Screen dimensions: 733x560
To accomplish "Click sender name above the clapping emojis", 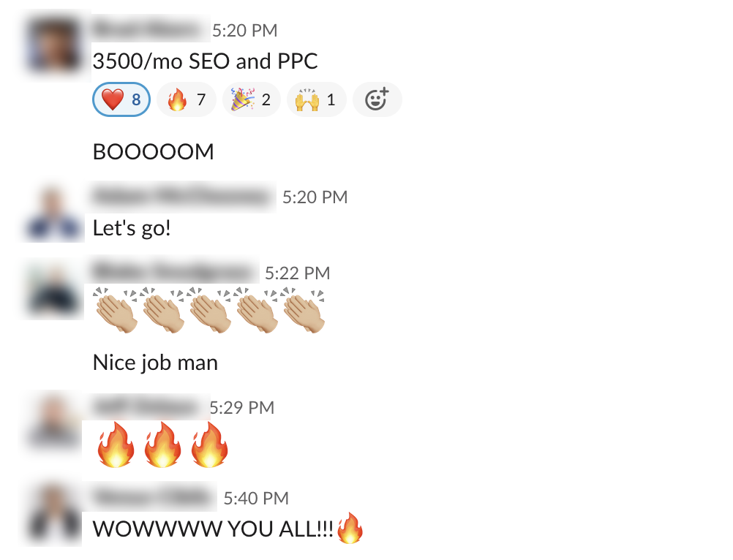I will click(174, 272).
